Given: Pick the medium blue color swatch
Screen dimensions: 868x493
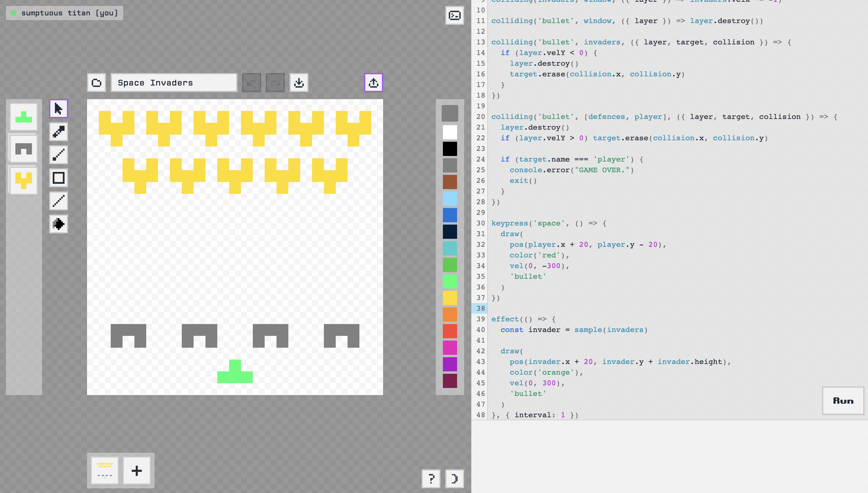Looking at the screenshot, I should pyautogui.click(x=450, y=215).
